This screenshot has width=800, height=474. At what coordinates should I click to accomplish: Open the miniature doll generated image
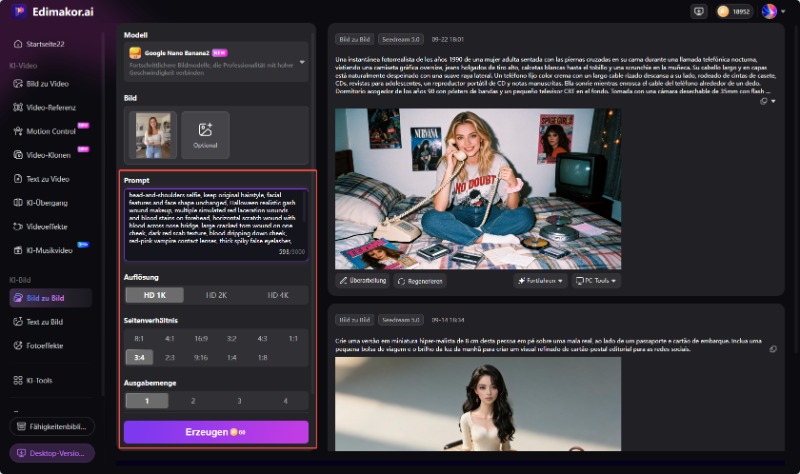pyautogui.click(x=478, y=404)
